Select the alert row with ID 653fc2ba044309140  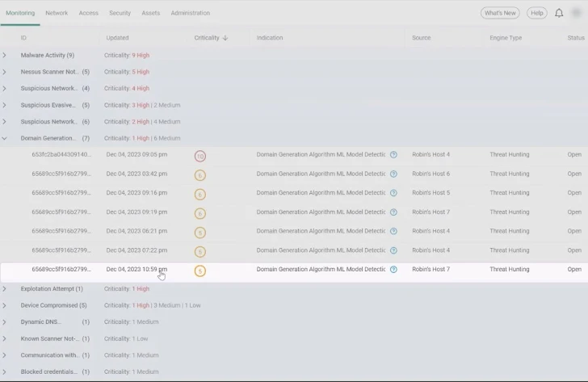pyautogui.click(x=61, y=154)
